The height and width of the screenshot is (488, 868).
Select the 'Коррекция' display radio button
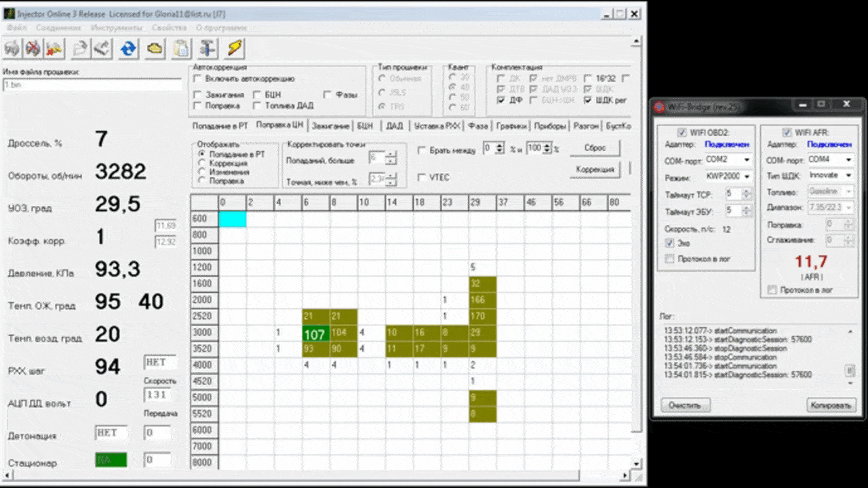pos(201,163)
